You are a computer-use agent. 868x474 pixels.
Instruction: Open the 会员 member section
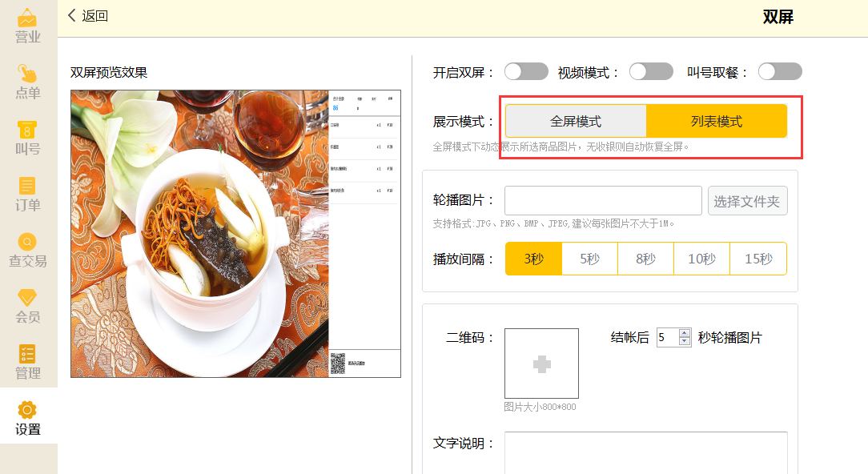28,306
